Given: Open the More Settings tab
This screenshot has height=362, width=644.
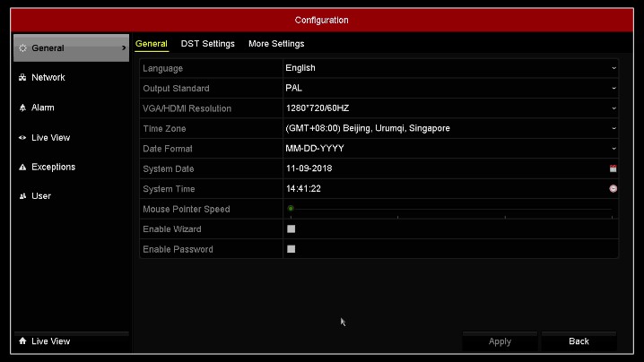Looking at the screenshot, I should pyautogui.click(x=276, y=44).
